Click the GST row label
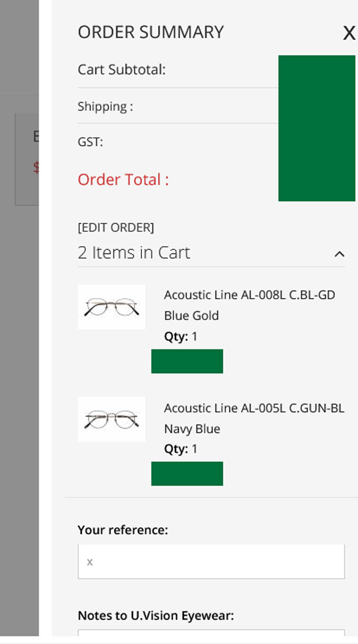Image resolution: width=358 pixels, height=644 pixels. 90,142
